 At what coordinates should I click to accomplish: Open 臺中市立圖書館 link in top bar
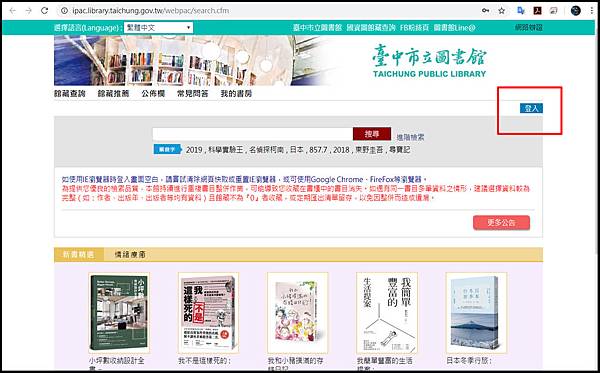click(317, 28)
